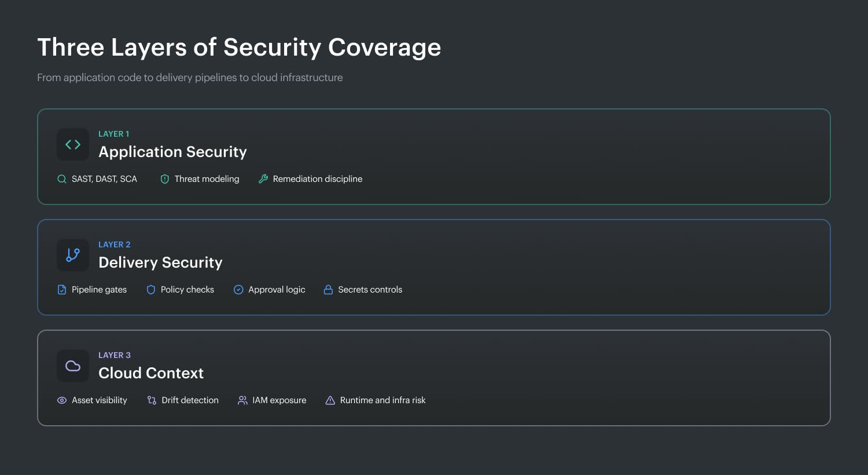Expand the Delivery Security card details
This screenshot has height=475, width=868.
click(x=433, y=267)
